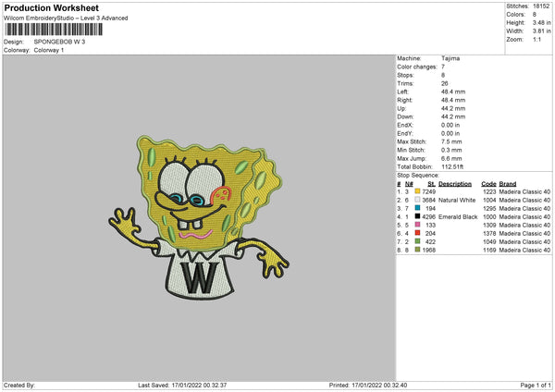Click the 'Page 1 of 1' indicator
Screen dimensions: 555x392
click(536, 385)
